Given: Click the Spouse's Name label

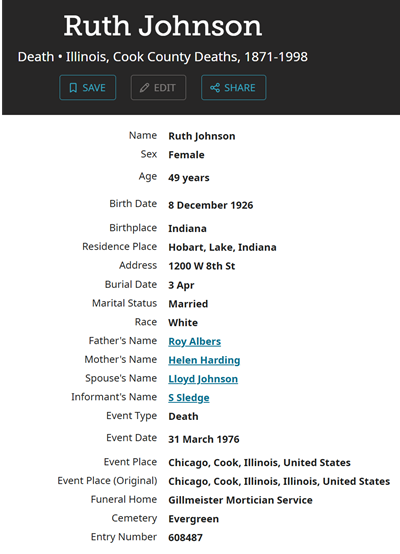Looking at the screenshot, I should click(x=121, y=378).
